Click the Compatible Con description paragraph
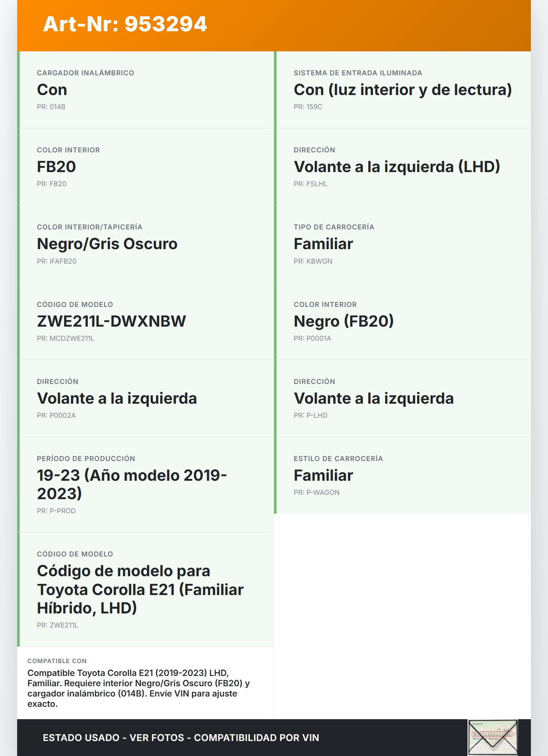This screenshot has height=756, width=548. (x=138, y=688)
